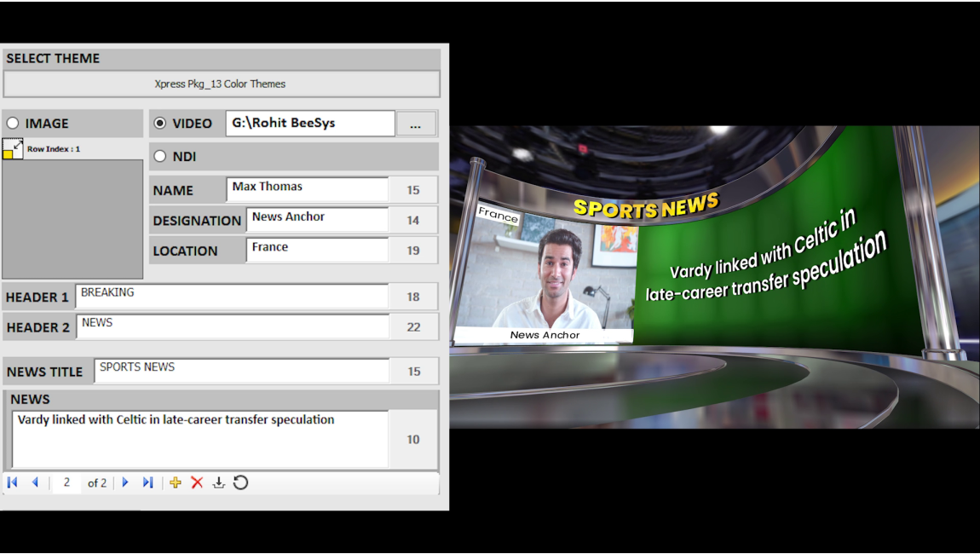The height and width of the screenshot is (554, 980).
Task: Jump to the first record
Action: tap(13, 482)
